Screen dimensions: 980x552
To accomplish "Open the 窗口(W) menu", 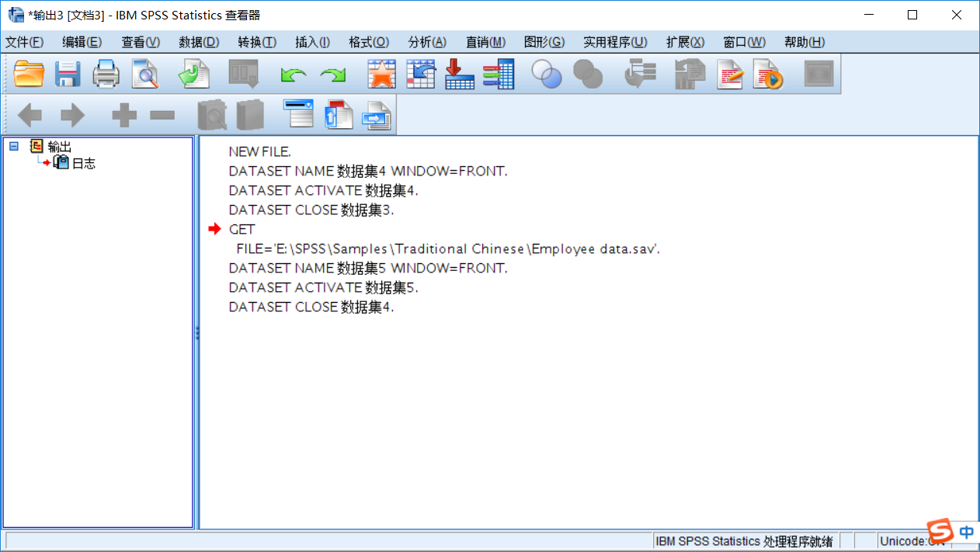I will (x=744, y=42).
